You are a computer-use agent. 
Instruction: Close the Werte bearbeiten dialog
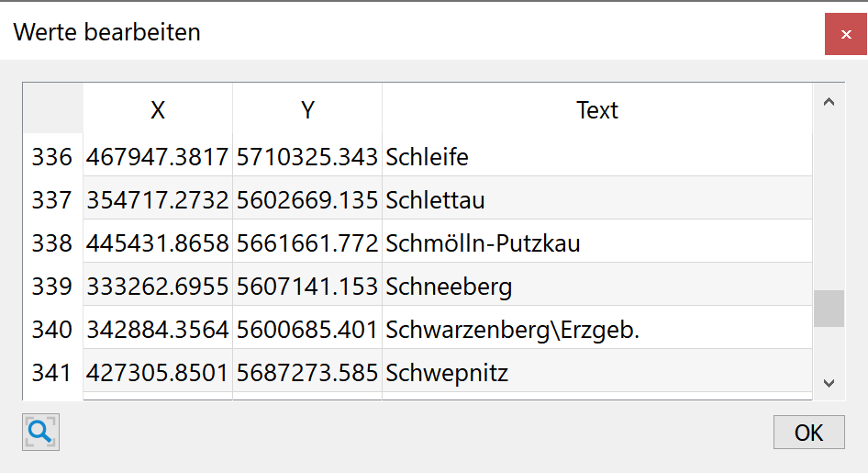845,34
